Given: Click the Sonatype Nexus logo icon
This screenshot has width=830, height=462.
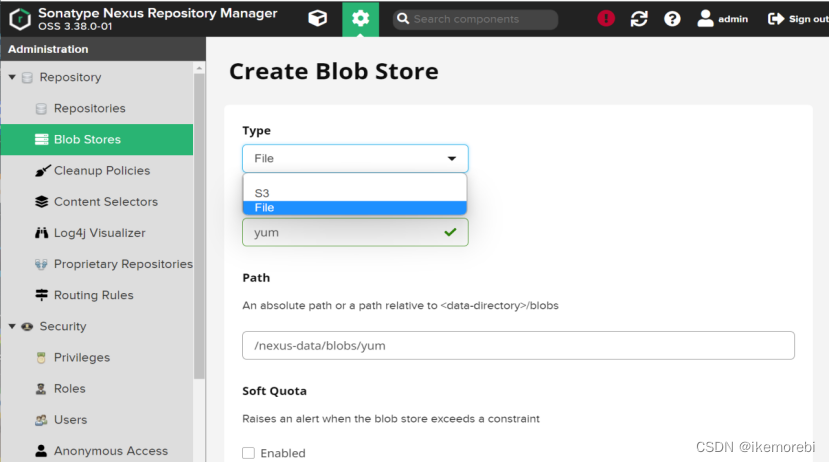Looking at the screenshot, I should (x=20, y=19).
